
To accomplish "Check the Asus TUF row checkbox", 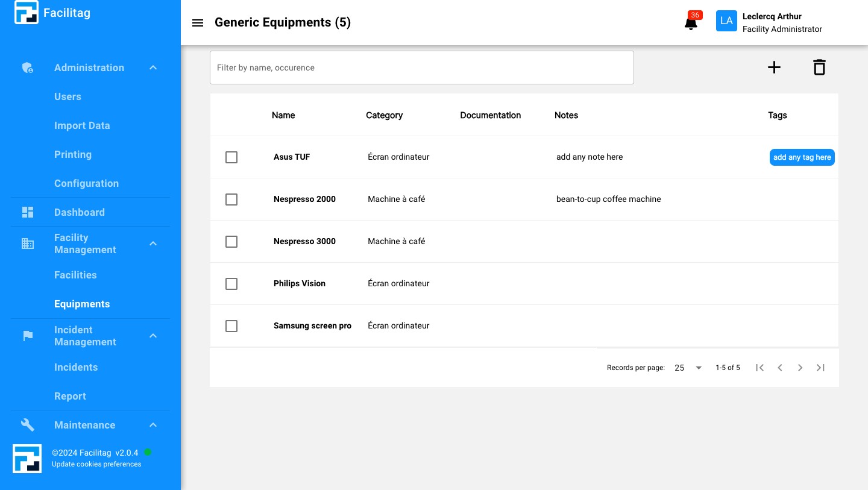I will click(x=231, y=157).
